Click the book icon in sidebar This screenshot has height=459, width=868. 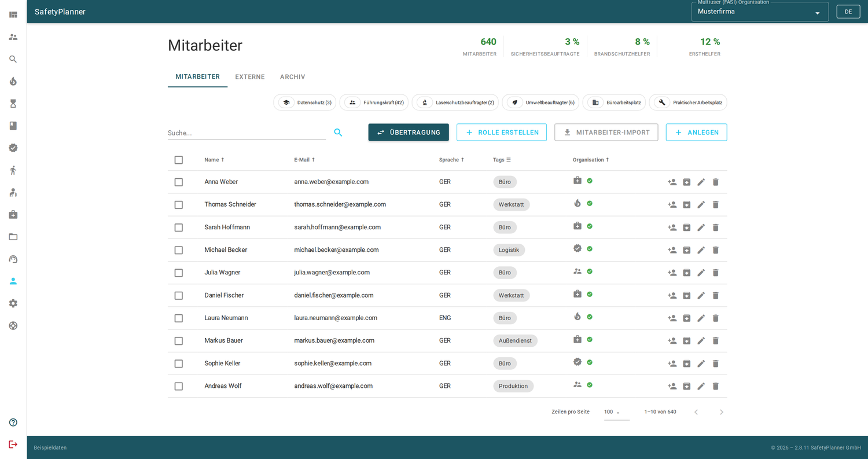[x=13, y=126]
